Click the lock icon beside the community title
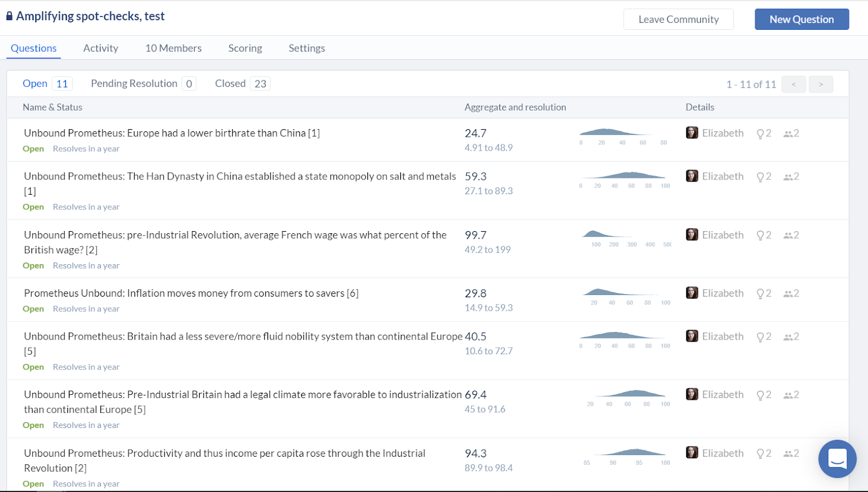 (9, 16)
